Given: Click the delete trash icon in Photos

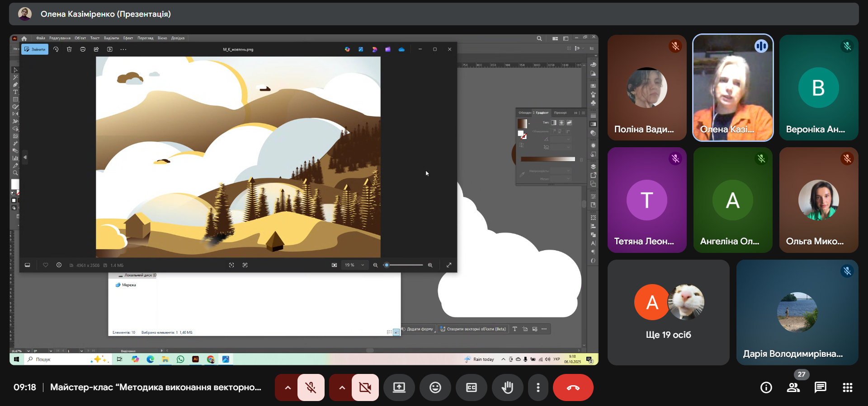Looking at the screenshot, I should 69,49.
